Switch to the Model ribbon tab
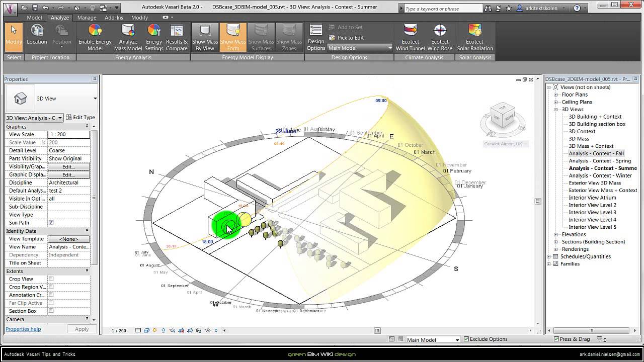 pyautogui.click(x=34, y=18)
